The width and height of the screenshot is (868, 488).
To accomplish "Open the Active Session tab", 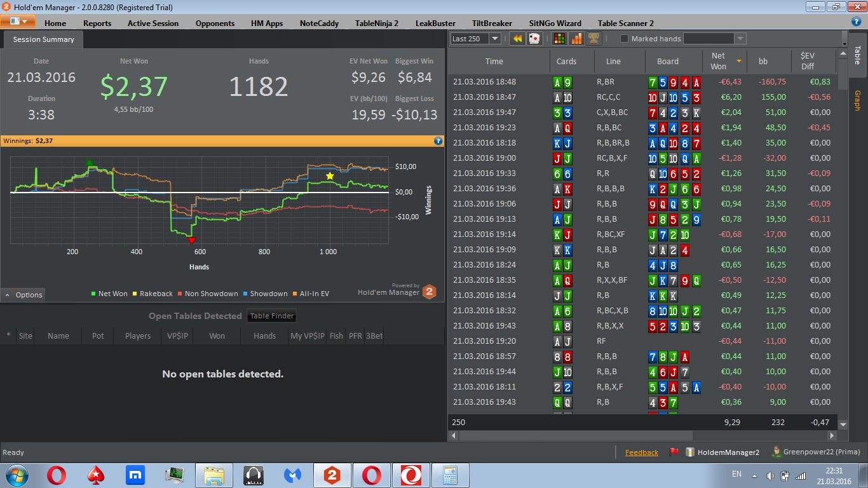I will point(153,24).
